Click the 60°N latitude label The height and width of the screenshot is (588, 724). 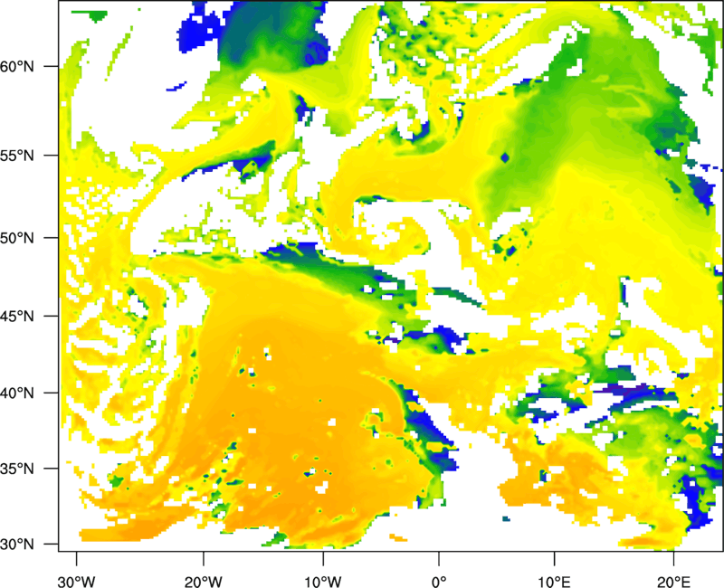click(17, 66)
